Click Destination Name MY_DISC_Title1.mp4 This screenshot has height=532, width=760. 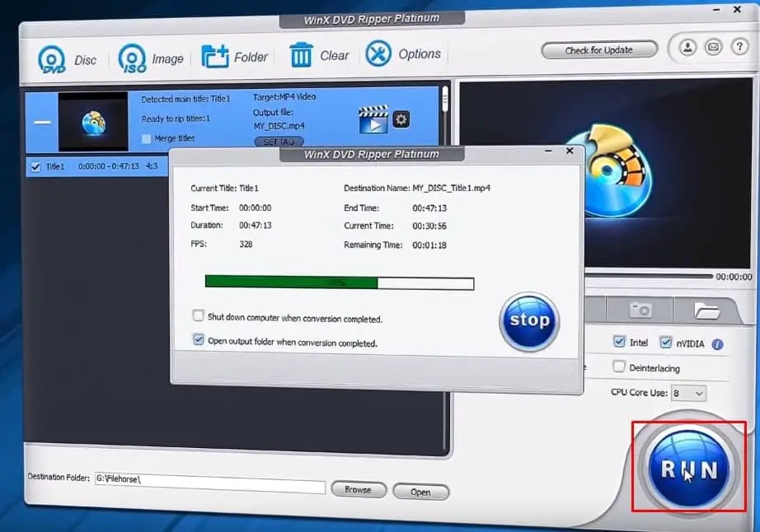click(x=451, y=188)
